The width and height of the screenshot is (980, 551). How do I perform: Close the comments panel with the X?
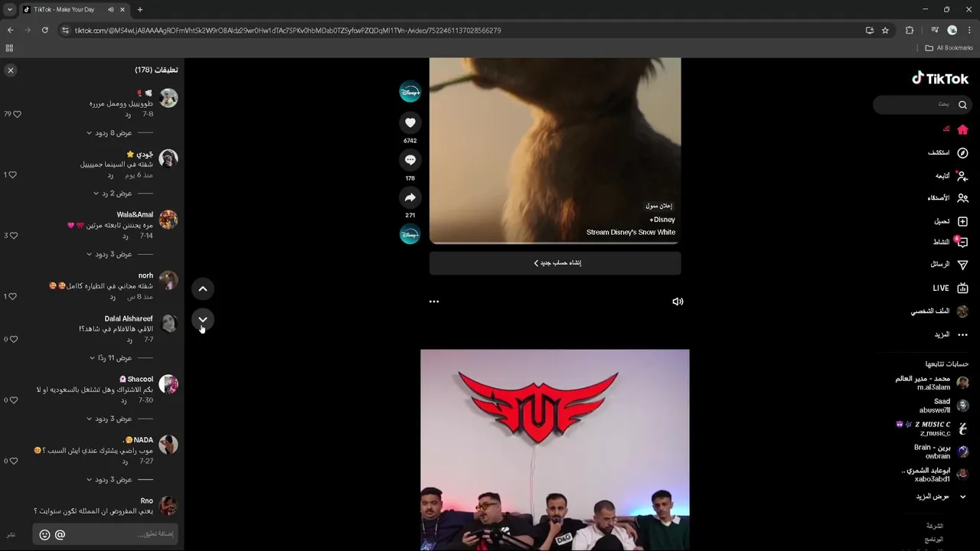11,70
